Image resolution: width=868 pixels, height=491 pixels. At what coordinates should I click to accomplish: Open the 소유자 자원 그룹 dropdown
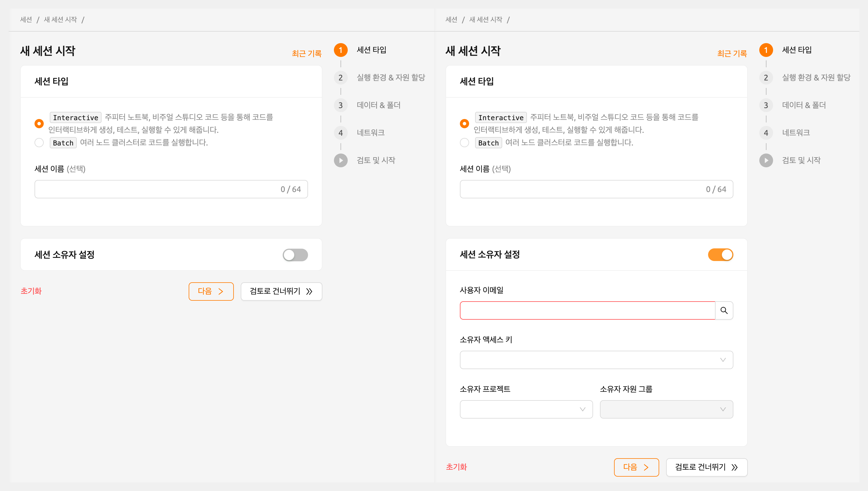(667, 409)
